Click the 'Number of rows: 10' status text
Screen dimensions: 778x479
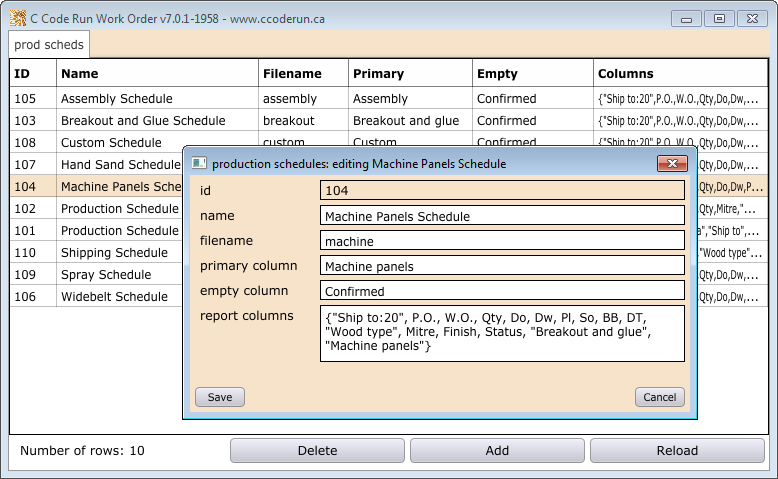click(x=82, y=451)
